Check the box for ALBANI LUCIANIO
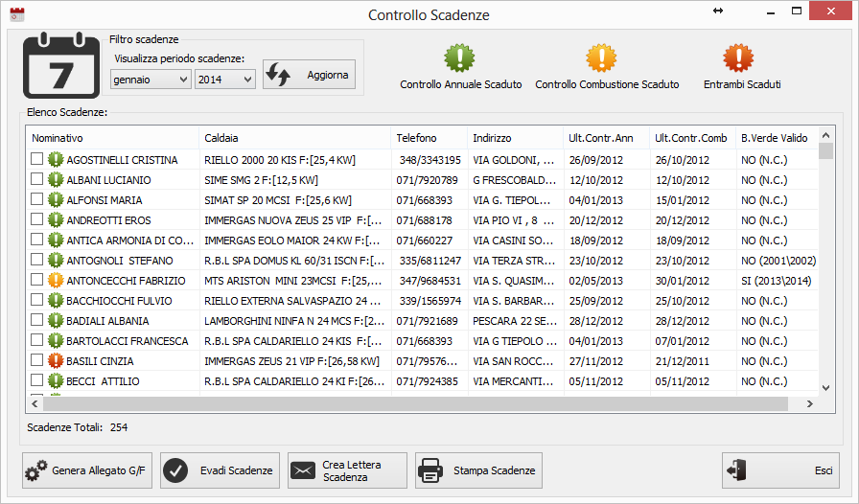This screenshot has height=504, width=859. coord(36,179)
